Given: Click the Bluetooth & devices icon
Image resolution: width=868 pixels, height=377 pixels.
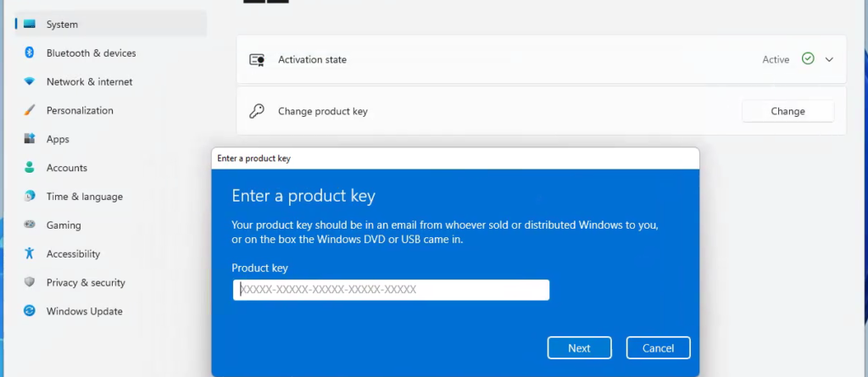Looking at the screenshot, I should [30, 53].
